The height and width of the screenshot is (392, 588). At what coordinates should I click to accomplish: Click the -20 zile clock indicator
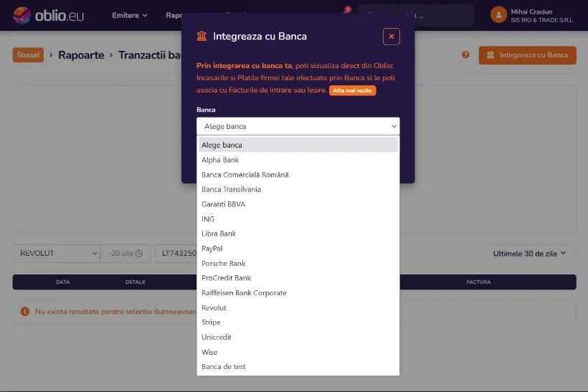coord(125,254)
